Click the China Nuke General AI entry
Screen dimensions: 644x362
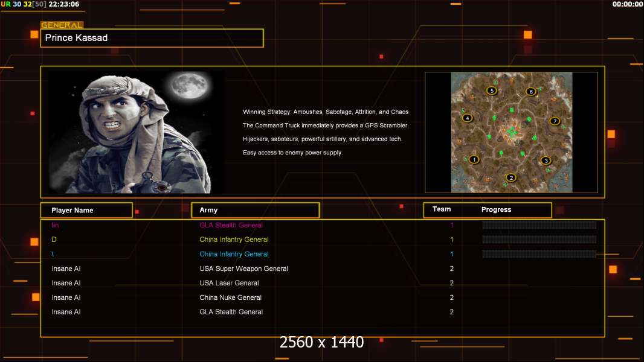tap(230, 297)
